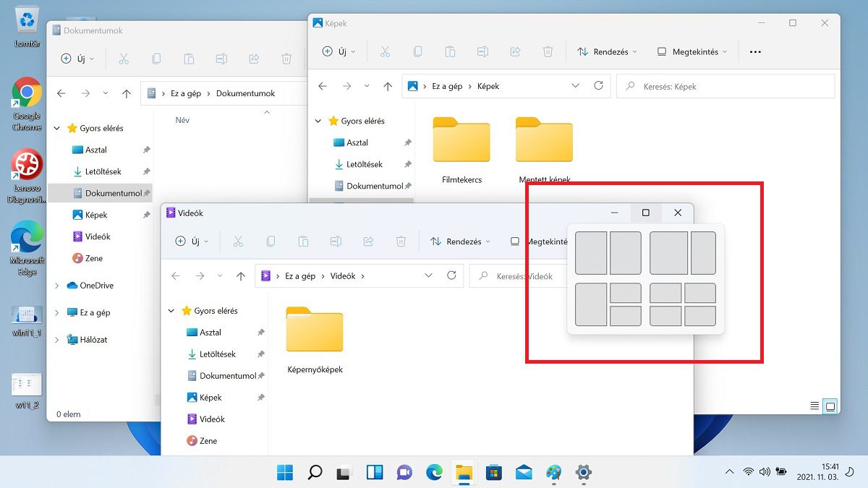The height and width of the screenshot is (488, 868).
Task: Click the refresh icon in Képek window
Action: [598, 85]
